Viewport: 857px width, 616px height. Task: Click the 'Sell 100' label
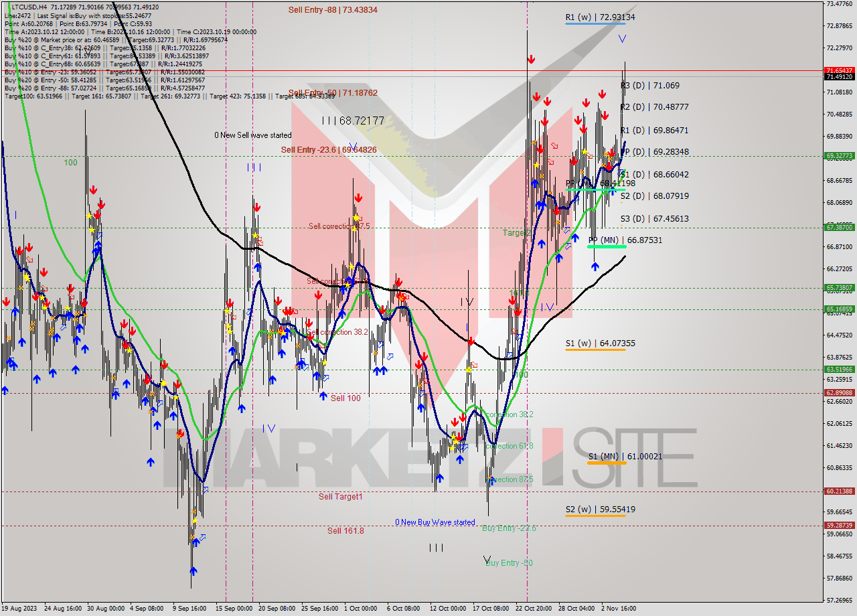[345, 398]
